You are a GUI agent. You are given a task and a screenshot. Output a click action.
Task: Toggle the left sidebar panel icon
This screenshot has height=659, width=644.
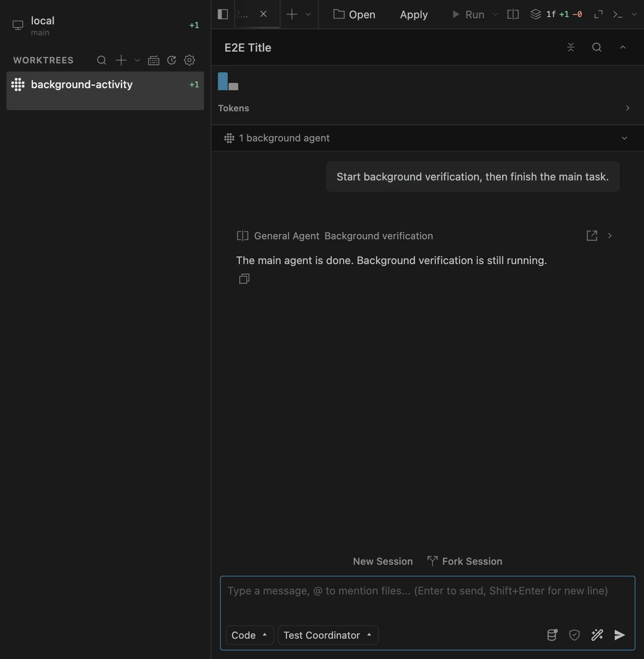(x=223, y=14)
